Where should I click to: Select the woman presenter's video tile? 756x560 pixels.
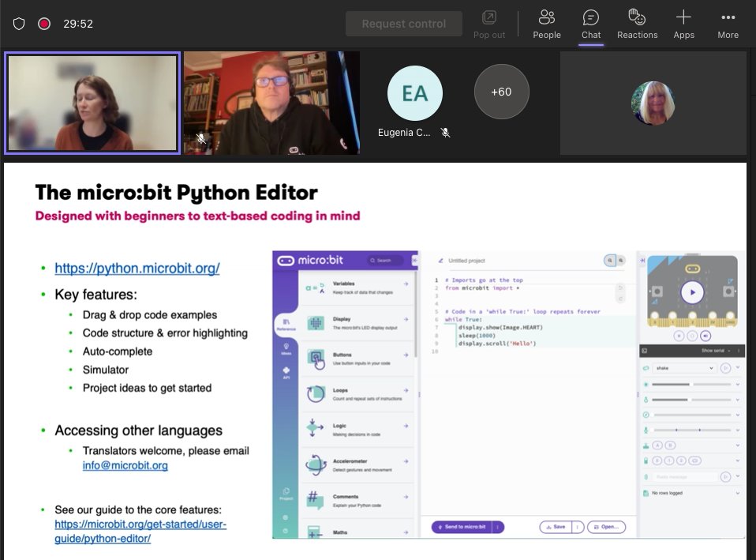[x=92, y=103]
